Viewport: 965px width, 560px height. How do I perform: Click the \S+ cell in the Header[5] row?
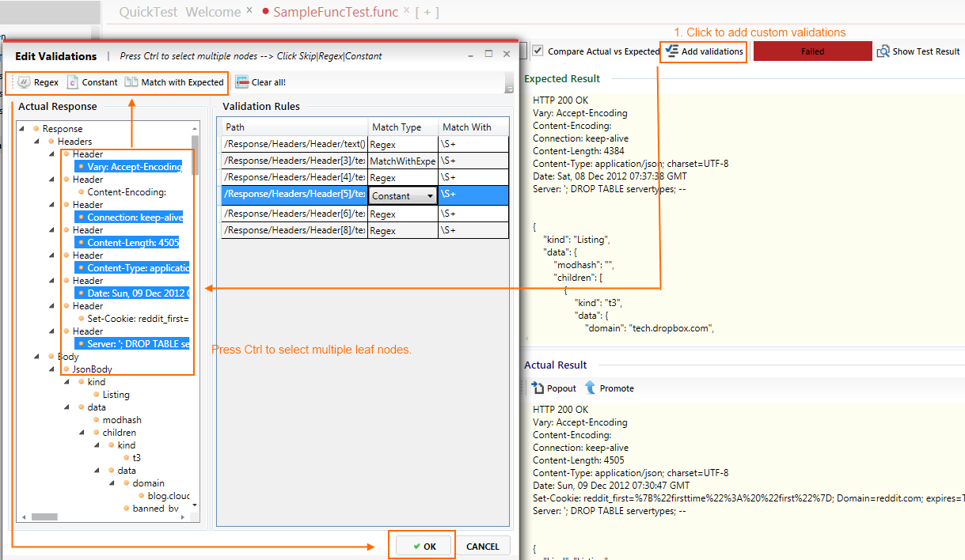tap(473, 195)
